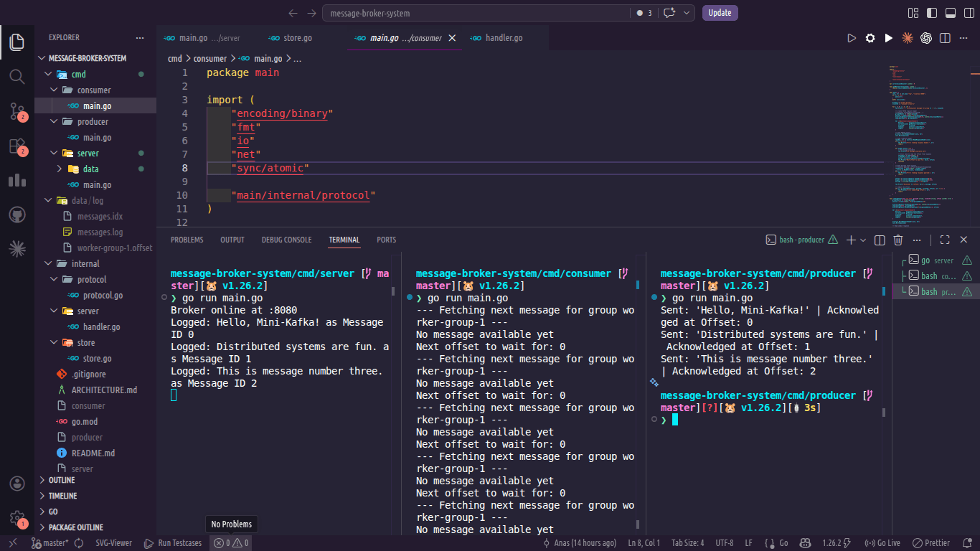Image resolution: width=980 pixels, height=551 pixels.
Task: Synchronize changes icon next to master
Action: pos(78,543)
